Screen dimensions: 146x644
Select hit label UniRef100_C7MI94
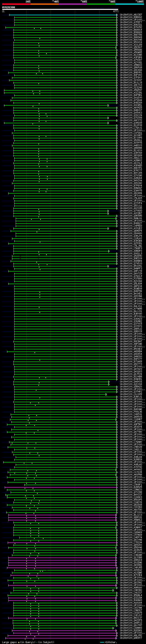[x=131, y=543]
